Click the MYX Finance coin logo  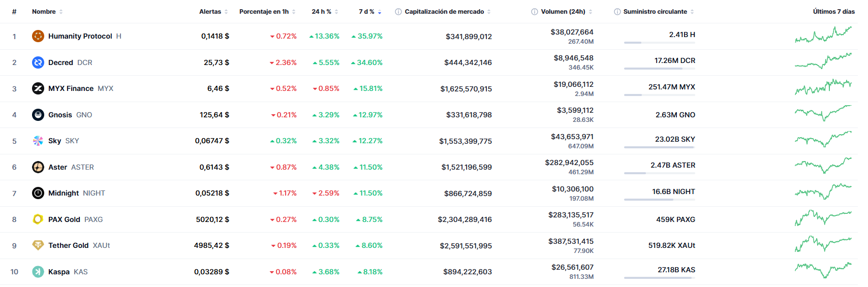click(38, 88)
